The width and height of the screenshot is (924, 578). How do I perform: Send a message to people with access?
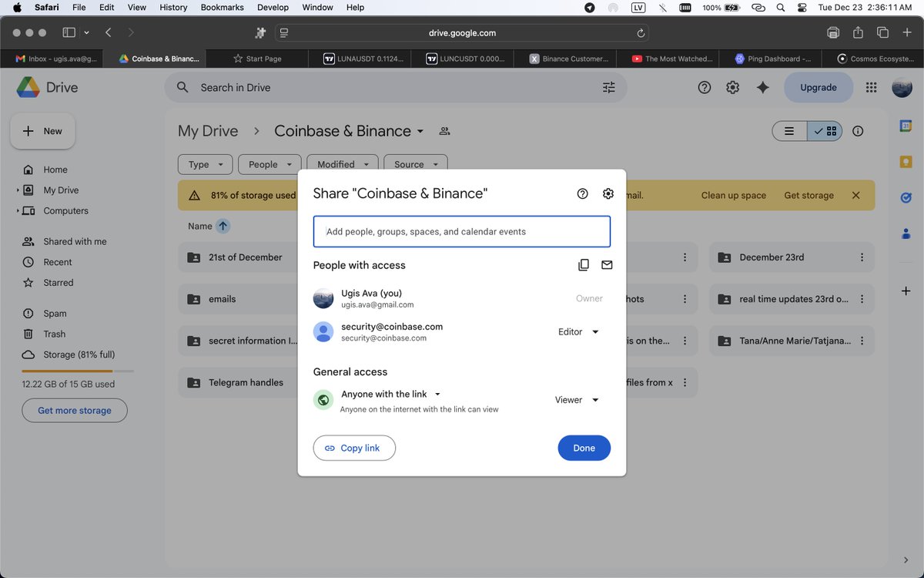607,265
